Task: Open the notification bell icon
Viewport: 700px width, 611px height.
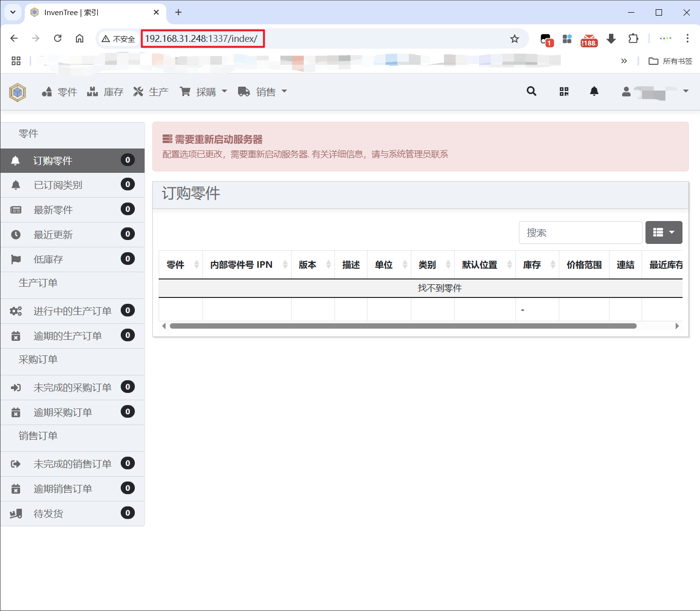Action: (x=594, y=92)
